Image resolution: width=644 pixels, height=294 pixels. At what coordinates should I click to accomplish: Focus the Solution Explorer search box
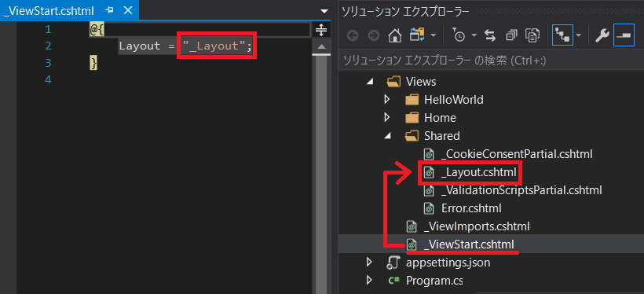point(491,61)
